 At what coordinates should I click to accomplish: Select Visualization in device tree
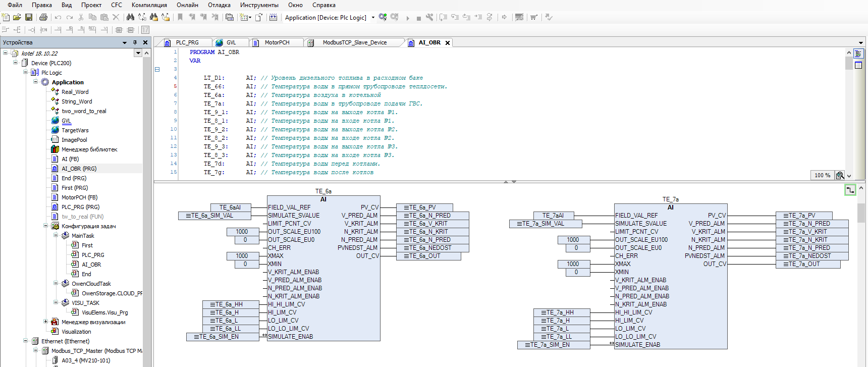click(x=76, y=332)
